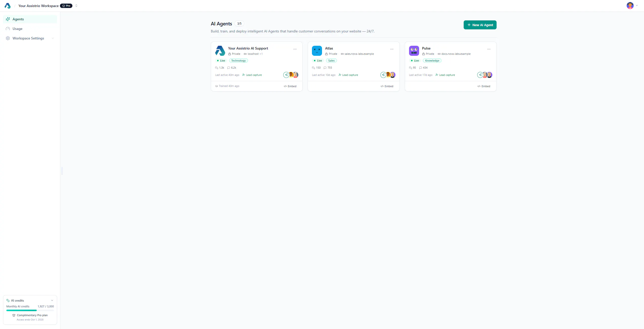Click team member avatars on Atlas card
The image size is (644, 329).
click(x=390, y=75)
